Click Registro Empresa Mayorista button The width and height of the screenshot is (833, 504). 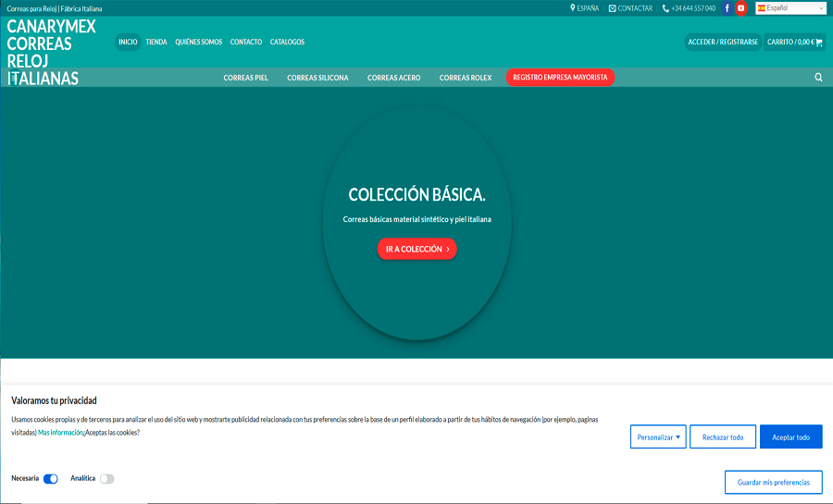pos(560,78)
